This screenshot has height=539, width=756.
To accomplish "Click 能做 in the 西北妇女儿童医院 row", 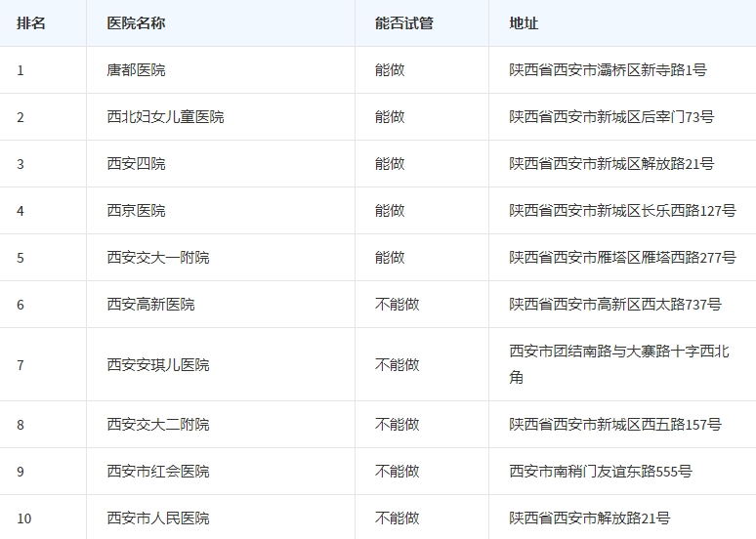I will [x=390, y=116].
